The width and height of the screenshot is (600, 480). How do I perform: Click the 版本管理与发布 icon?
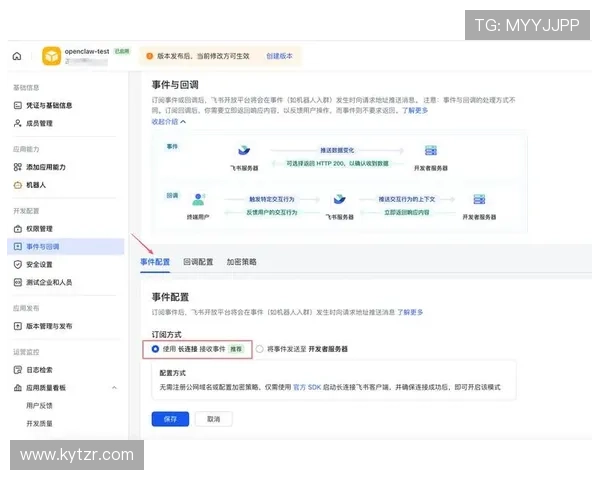pyautogui.click(x=18, y=326)
